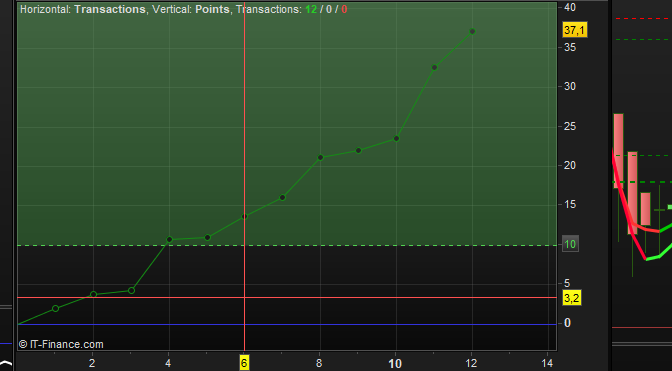The width and height of the screenshot is (672, 371).
Task: Click the bold Transactions label in header
Action: tap(110, 9)
